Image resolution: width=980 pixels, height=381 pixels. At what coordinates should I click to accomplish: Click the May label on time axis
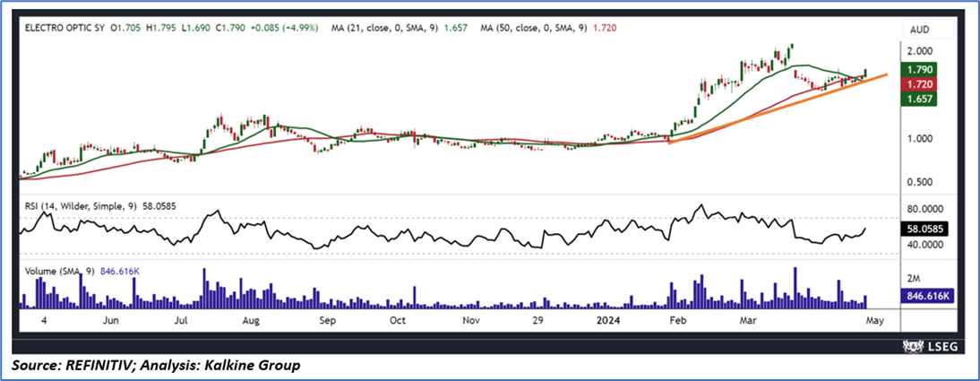[x=875, y=321]
